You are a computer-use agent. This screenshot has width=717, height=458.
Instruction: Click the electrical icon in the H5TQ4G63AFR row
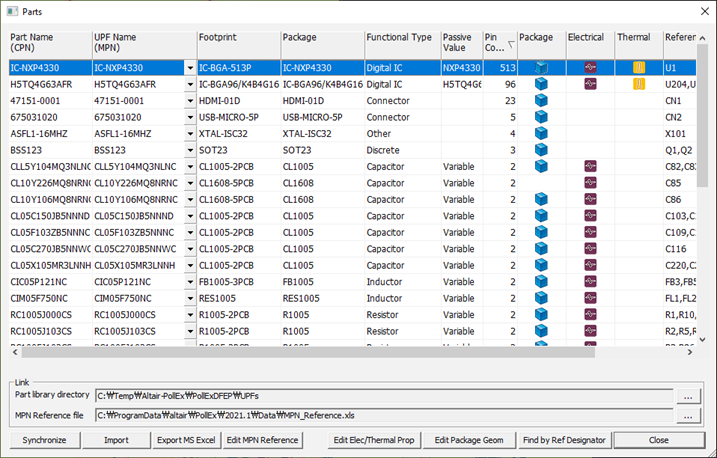tap(590, 84)
